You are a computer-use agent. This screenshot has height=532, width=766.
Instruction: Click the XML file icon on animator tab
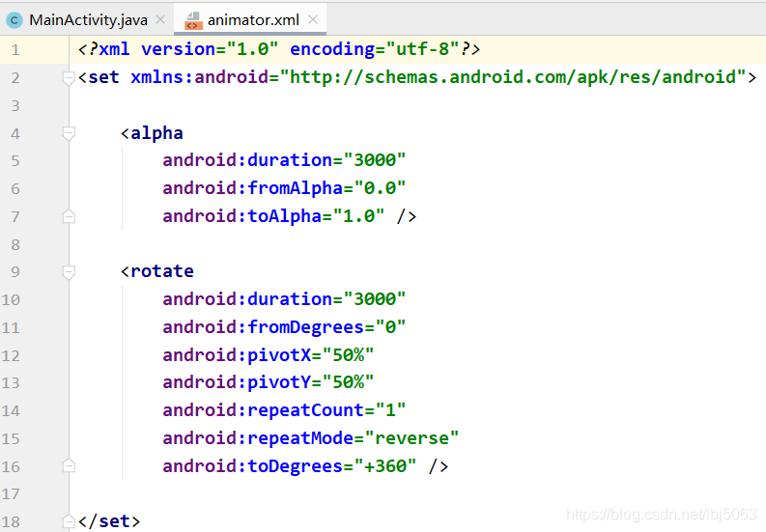point(193,20)
